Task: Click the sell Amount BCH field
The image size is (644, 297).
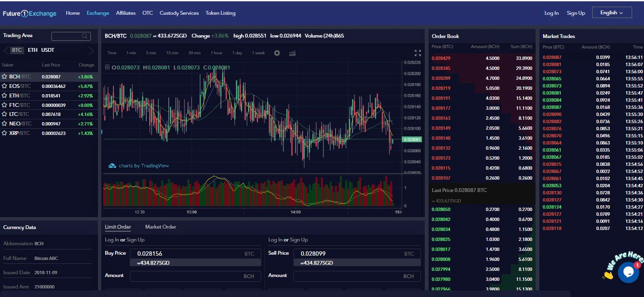Action: point(357,276)
